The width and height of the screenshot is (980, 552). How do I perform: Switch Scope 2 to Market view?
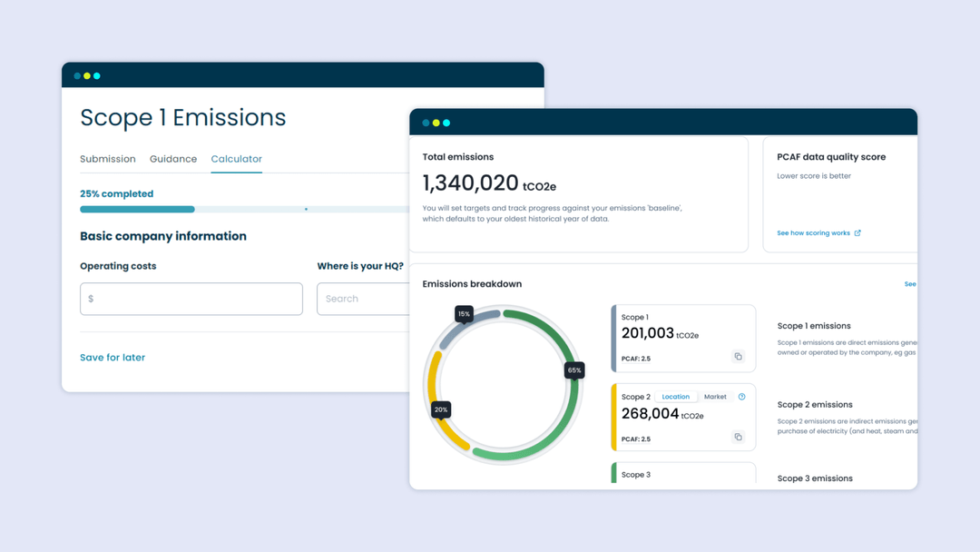[715, 396]
